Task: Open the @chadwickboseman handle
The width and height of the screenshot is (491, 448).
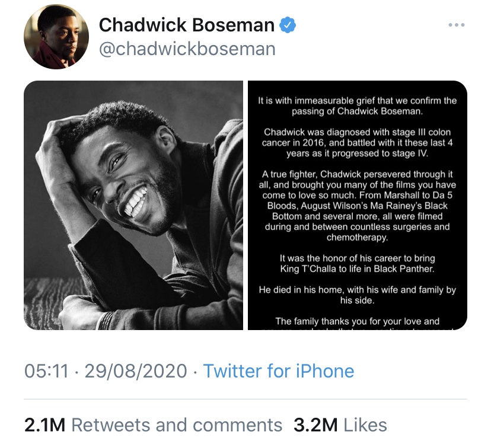Action: [x=187, y=49]
